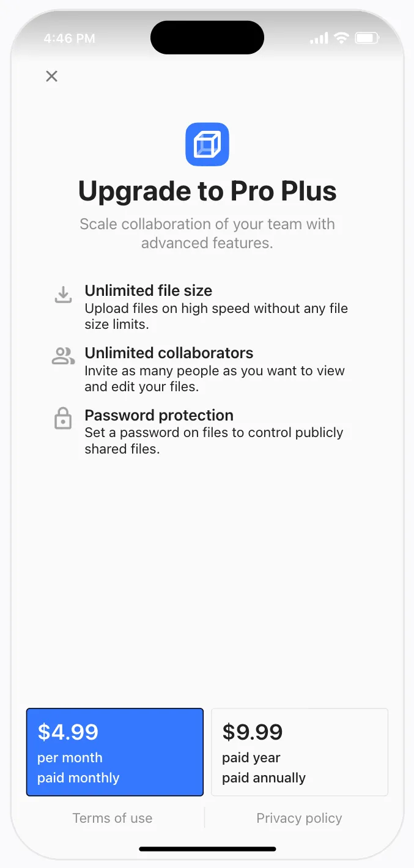Tap the cellular signal bars icon
Image resolution: width=414 pixels, height=868 pixels.
[319, 39]
